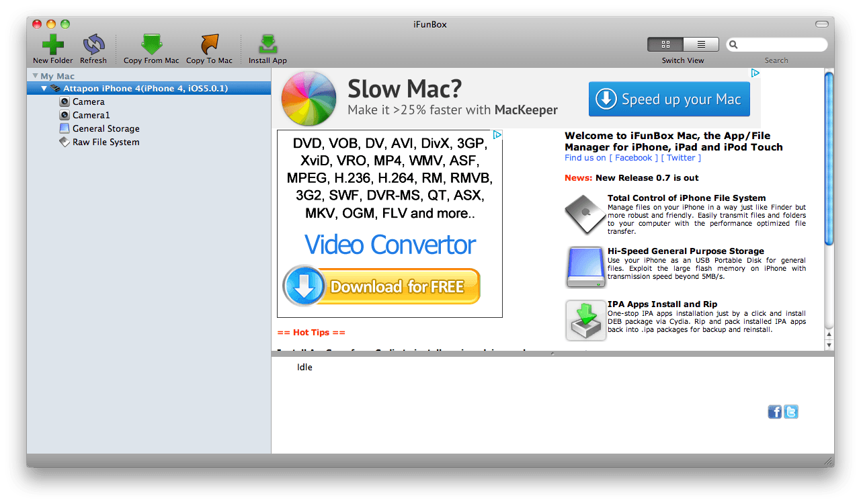Click the Hi-Speed General Purpose Storage drive icon
The height and width of the screenshot is (504, 861).
tap(585, 267)
